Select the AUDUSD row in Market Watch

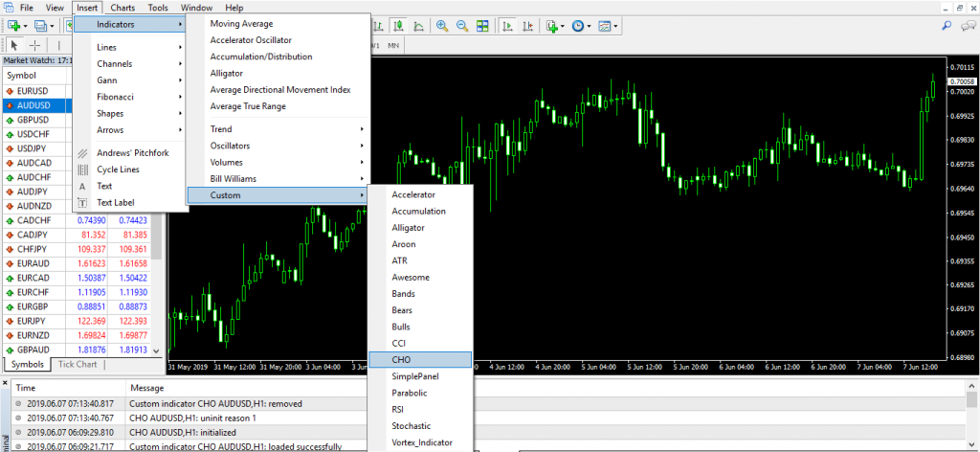coord(37,105)
